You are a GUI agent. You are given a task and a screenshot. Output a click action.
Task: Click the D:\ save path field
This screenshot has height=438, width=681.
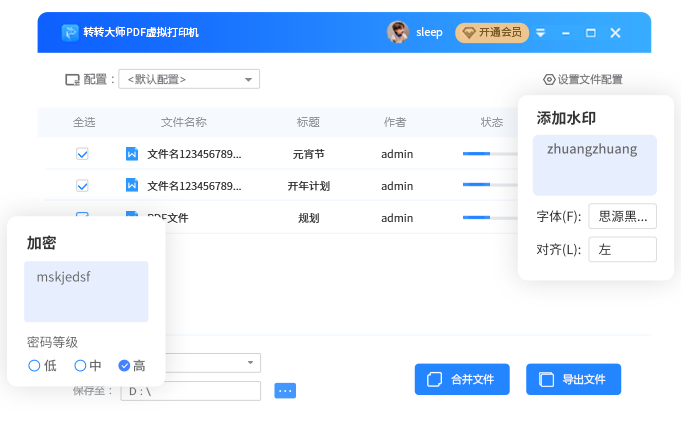point(191,391)
